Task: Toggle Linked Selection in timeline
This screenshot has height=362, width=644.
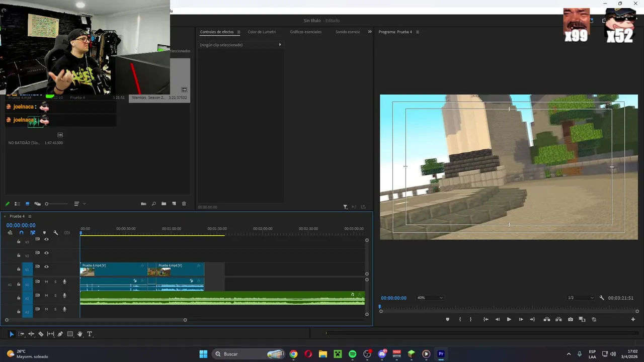Action: (33, 233)
